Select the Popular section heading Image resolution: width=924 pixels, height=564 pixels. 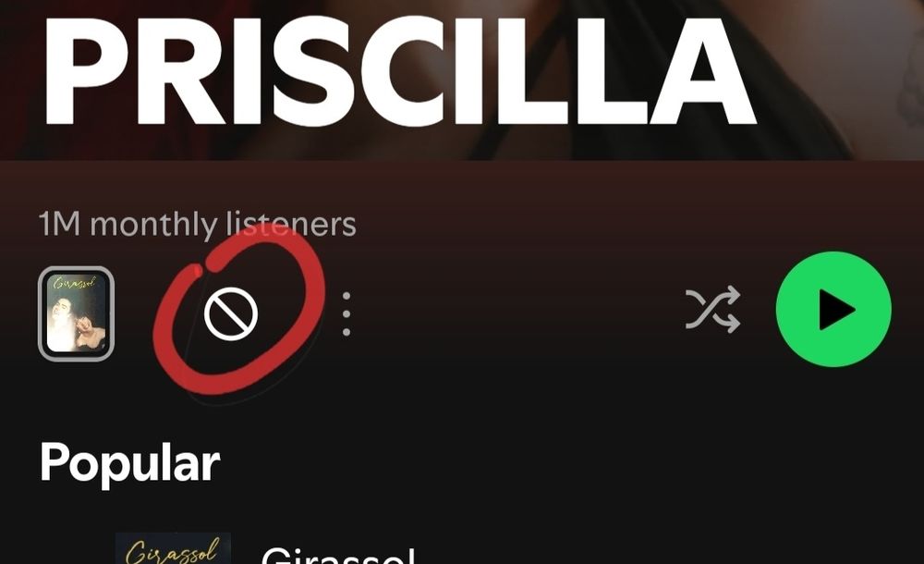129,463
